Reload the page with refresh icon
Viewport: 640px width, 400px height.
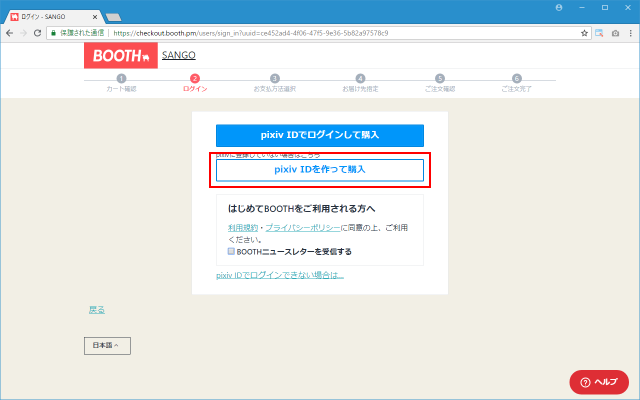pos(37,33)
